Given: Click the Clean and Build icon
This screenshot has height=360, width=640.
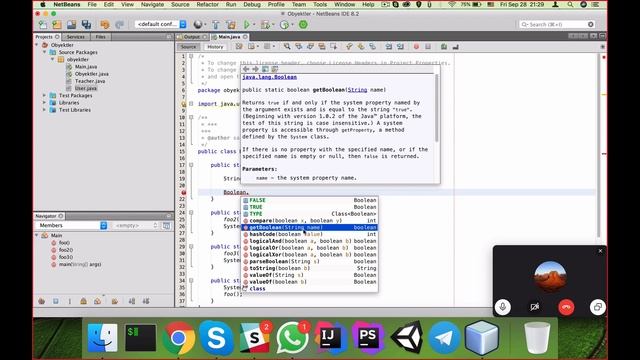Looking at the screenshot, I should pos(231,24).
